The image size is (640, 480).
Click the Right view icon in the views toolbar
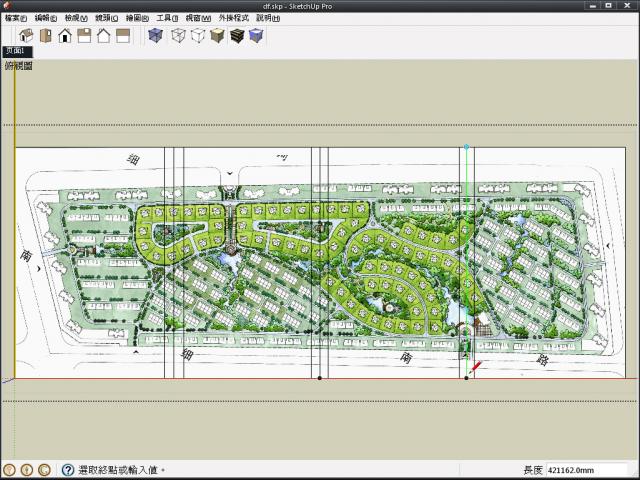[84, 36]
